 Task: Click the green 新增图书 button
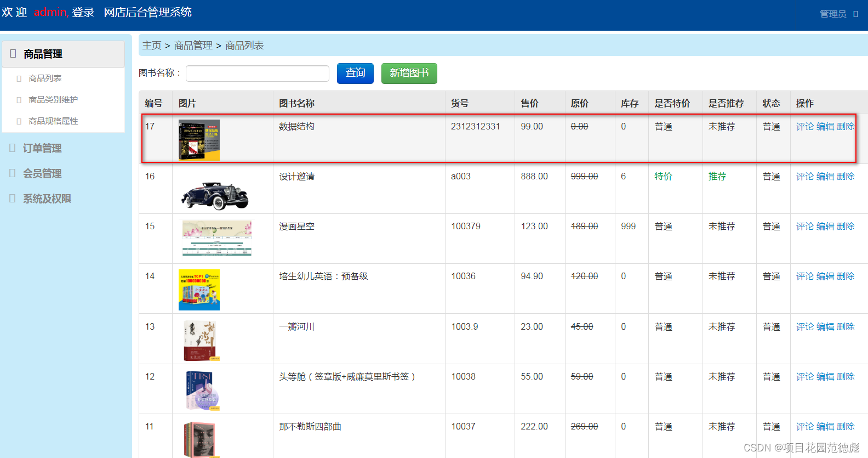click(409, 73)
